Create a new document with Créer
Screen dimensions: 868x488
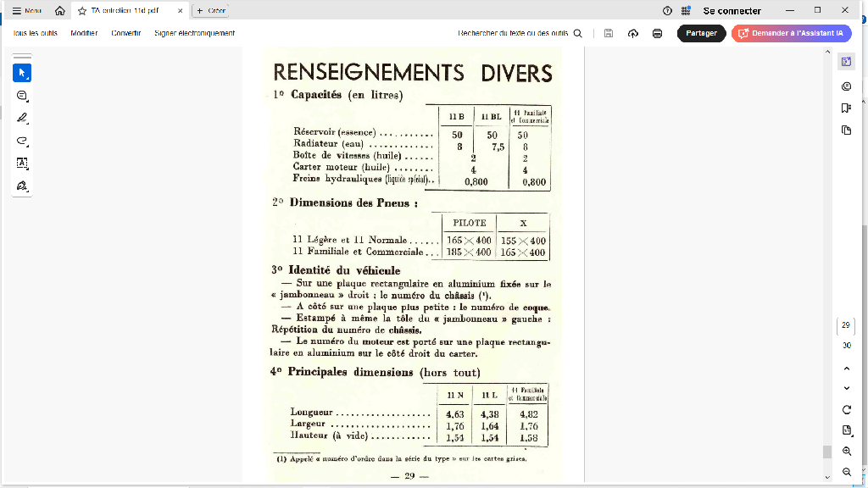(209, 11)
